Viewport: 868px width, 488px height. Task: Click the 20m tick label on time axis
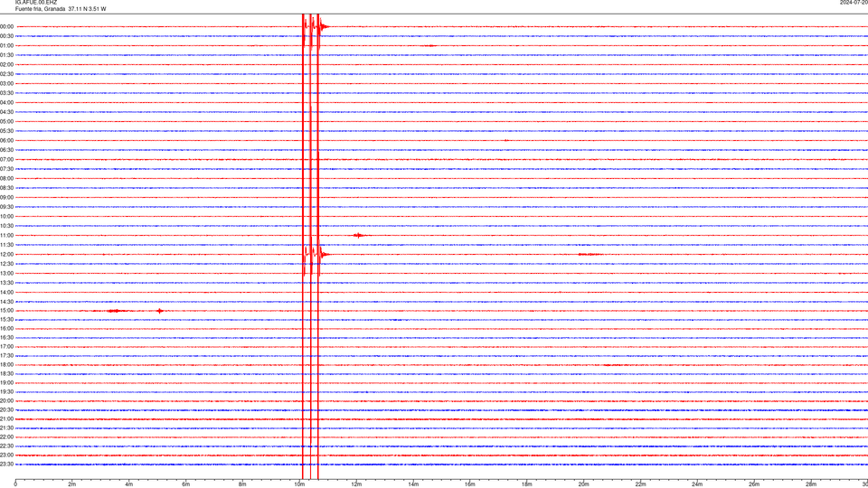point(584,484)
